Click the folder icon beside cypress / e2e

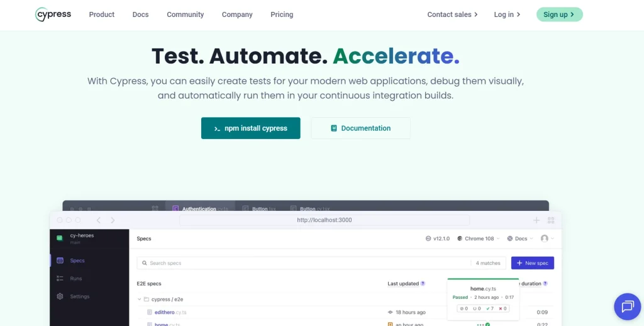tap(146, 300)
